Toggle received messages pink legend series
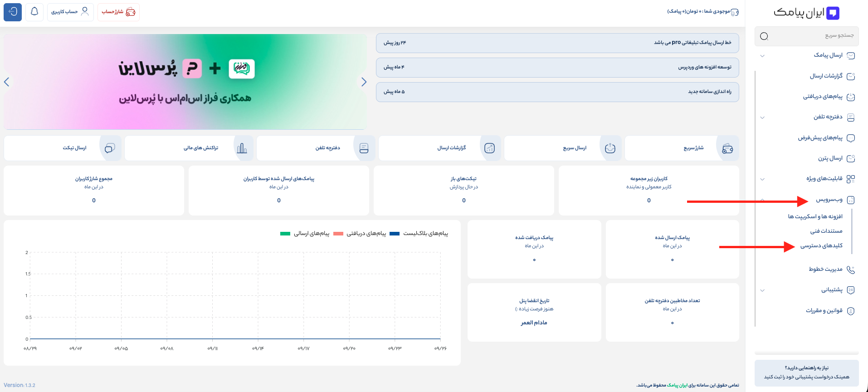868x392 pixels. click(x=338, y=234)
